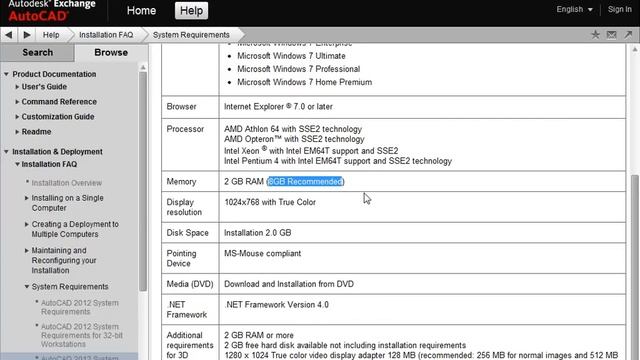Viewport: 640px width, 360px height.
Task: Expand Maintaining and Reconfiguring your Installation
Action: pos(27,251)
